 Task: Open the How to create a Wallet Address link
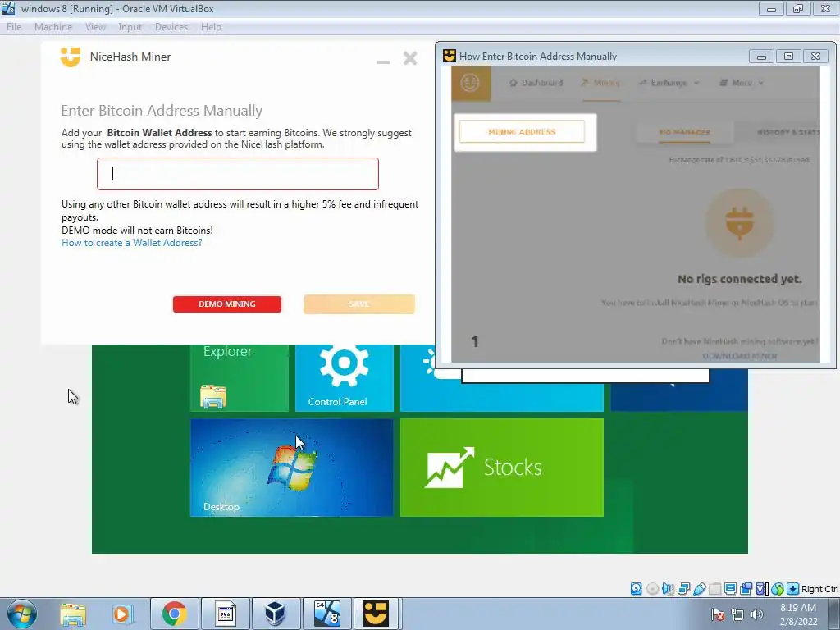pyautogui.click(x=132, y=243)
